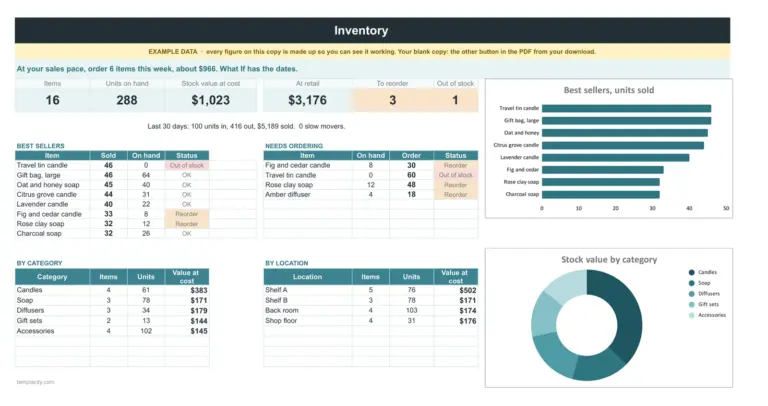Click the BY LOCATION section heading
This screenshot has width=768, height=406.
point(287,263)
